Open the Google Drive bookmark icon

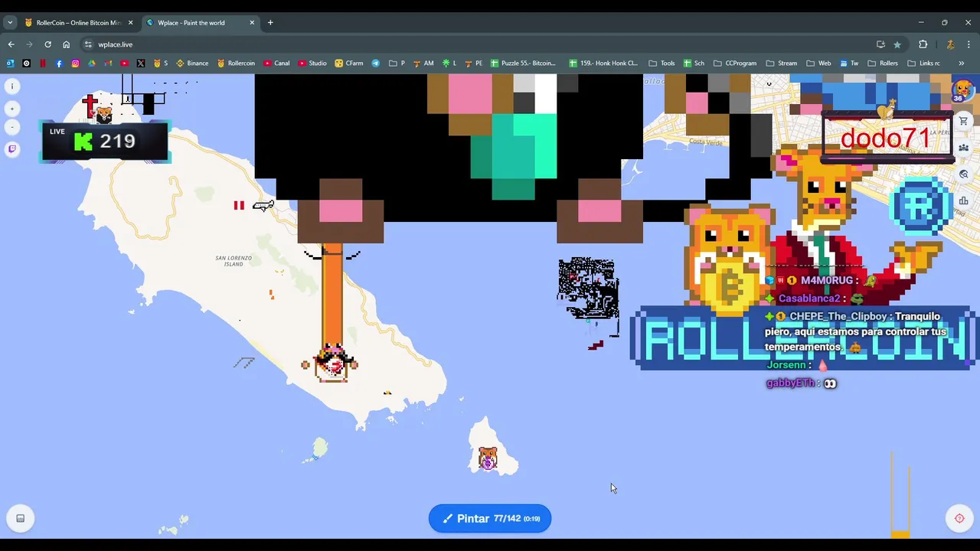click(x=92, y=64)
